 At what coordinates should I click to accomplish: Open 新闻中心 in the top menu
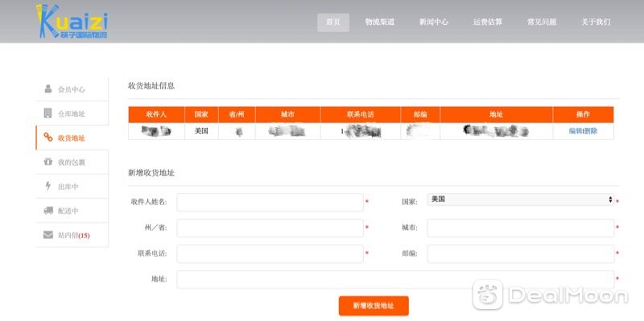pos(433,23)
